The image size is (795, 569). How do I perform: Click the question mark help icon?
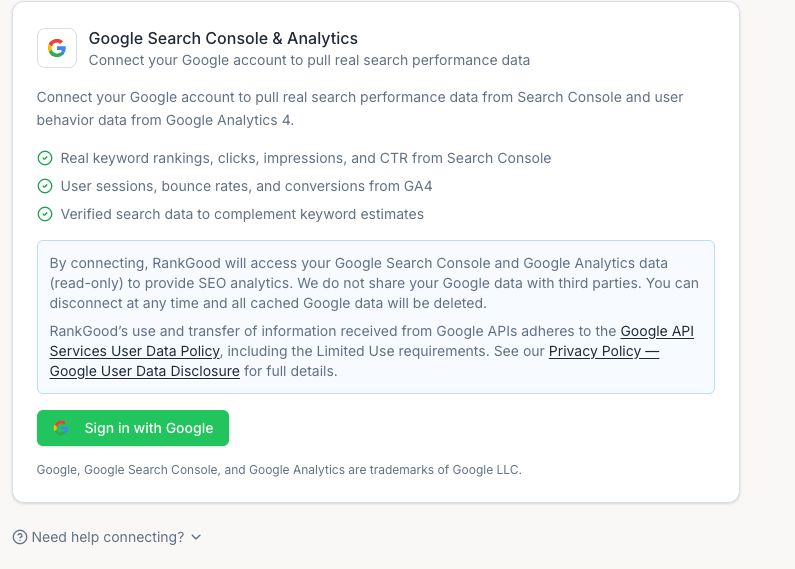(20, 537)
